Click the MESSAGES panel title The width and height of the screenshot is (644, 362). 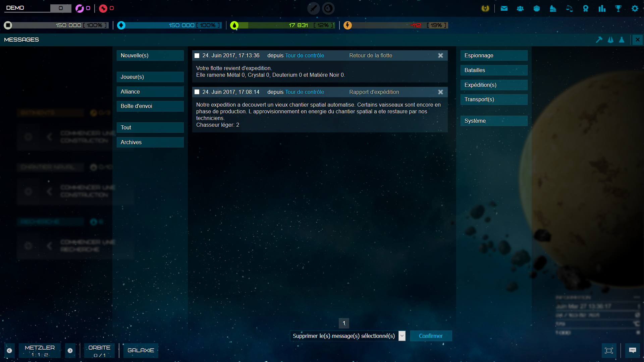(21, 40)
